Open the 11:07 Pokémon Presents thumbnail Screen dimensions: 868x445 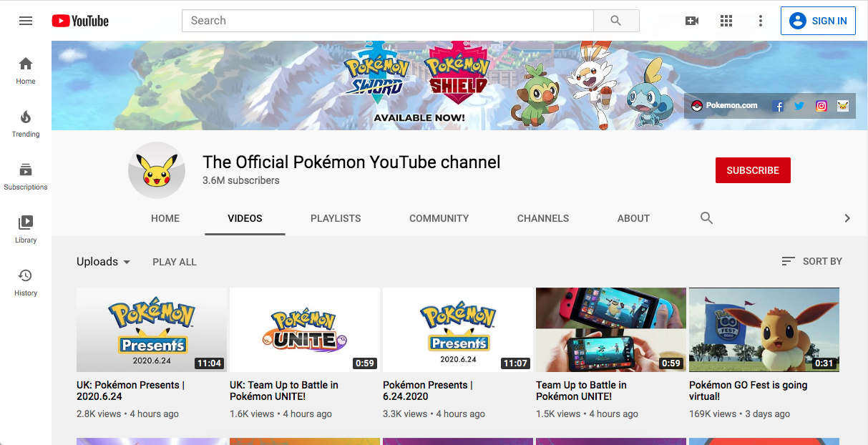[458, 330]
